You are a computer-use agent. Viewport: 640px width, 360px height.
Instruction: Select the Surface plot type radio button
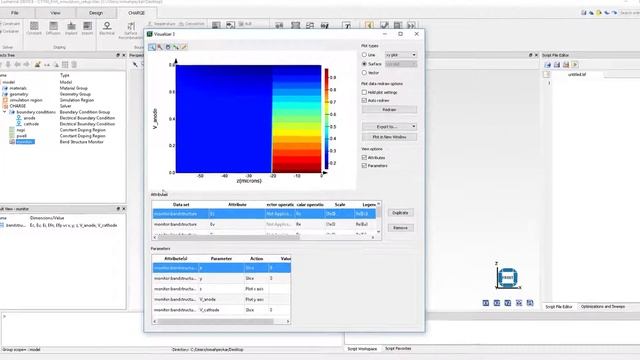click(364, 64)
